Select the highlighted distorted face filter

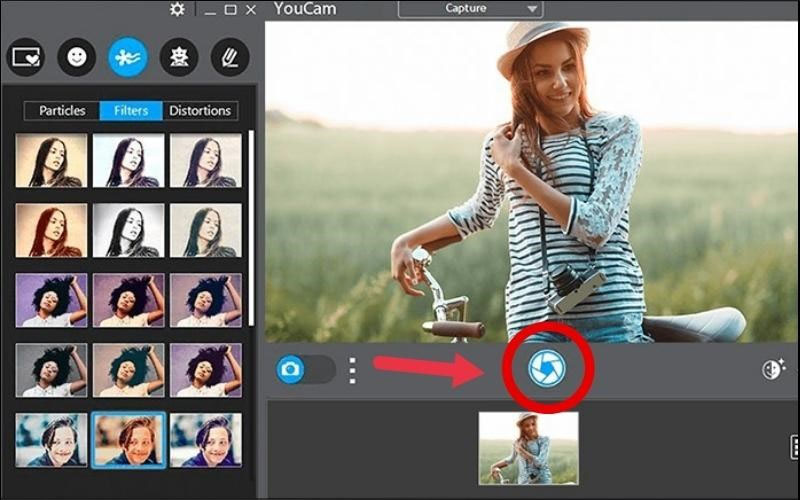tap(128, 440)
